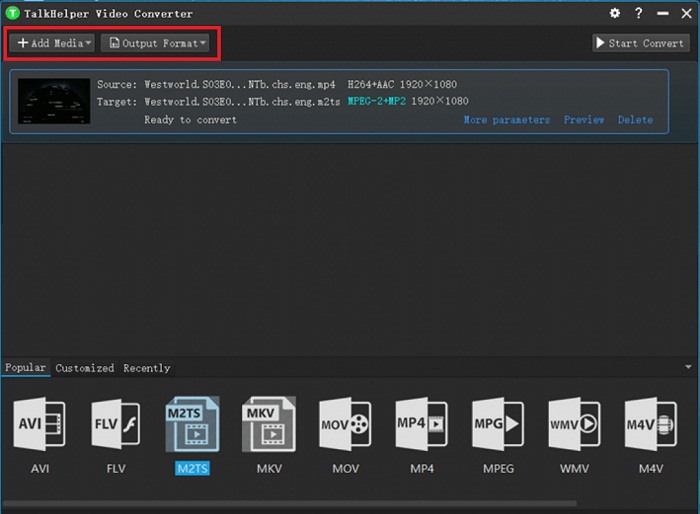Viewport: 700px width, 514px height.
Task: Click the Westworld video thumbnail
Action: pos(54,101)
